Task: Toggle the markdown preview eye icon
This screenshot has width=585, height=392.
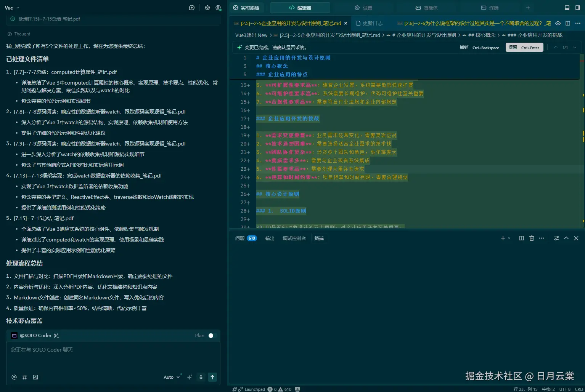Action: tap(558, 23)
